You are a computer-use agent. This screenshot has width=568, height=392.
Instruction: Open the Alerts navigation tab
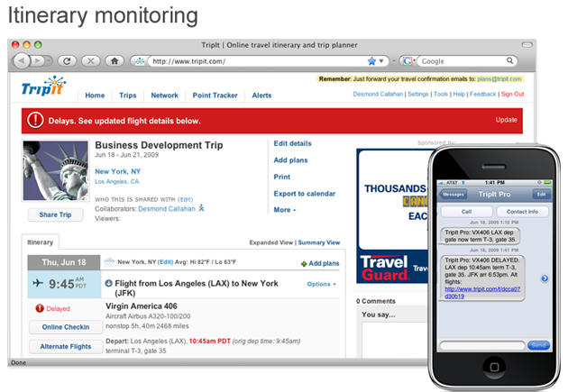261,96
